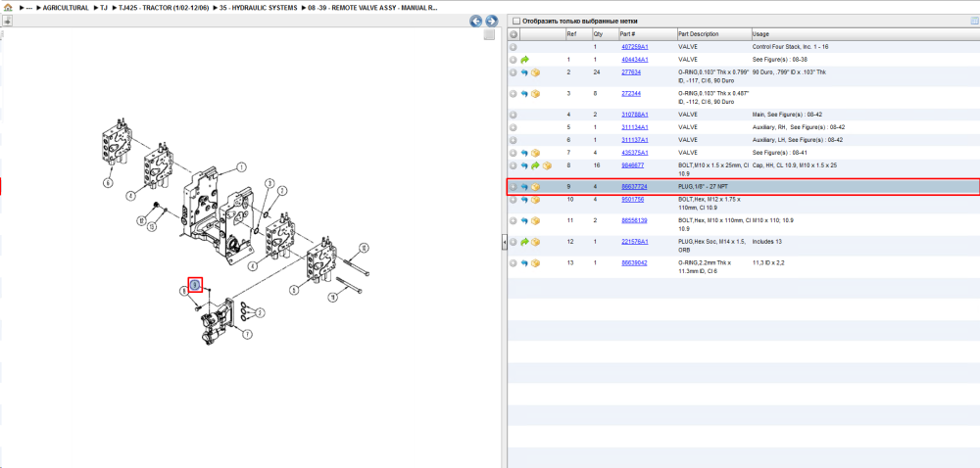This screenshot has height=468, width=980.
Task: Open part number link 407259A1
Action: pos(634,47)
